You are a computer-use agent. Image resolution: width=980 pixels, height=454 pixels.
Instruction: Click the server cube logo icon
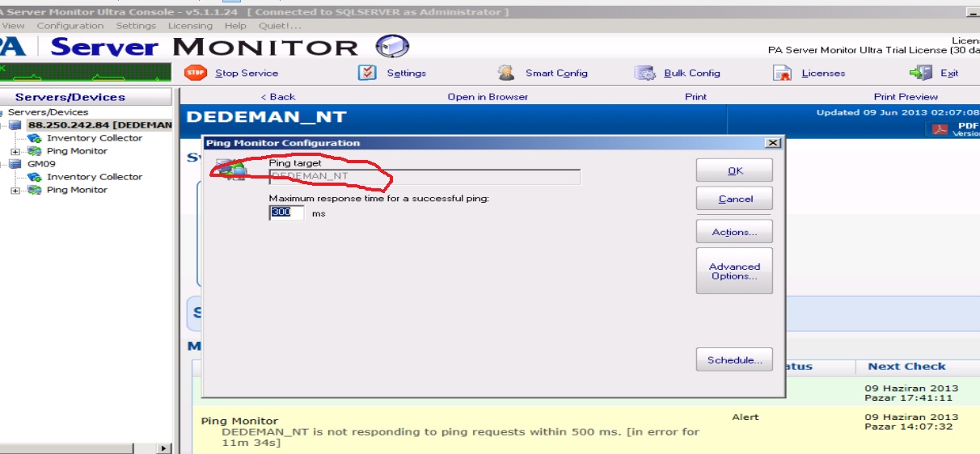pos(392,46)
